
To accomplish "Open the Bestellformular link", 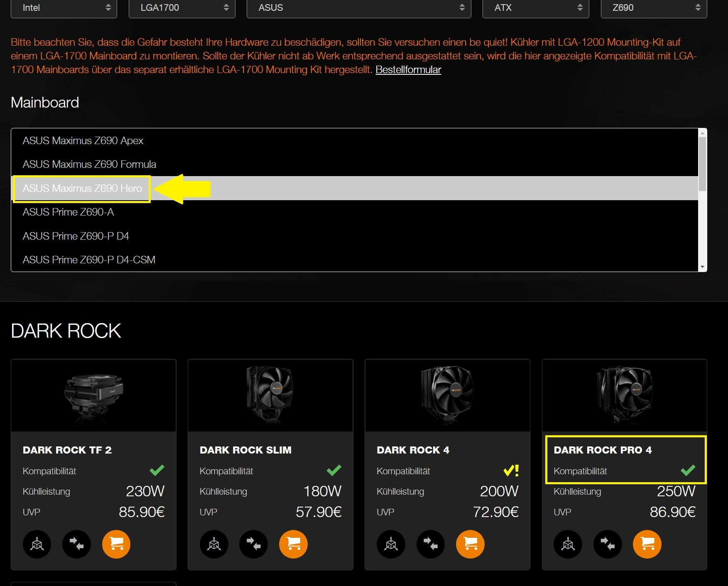I will click(408, 70).
